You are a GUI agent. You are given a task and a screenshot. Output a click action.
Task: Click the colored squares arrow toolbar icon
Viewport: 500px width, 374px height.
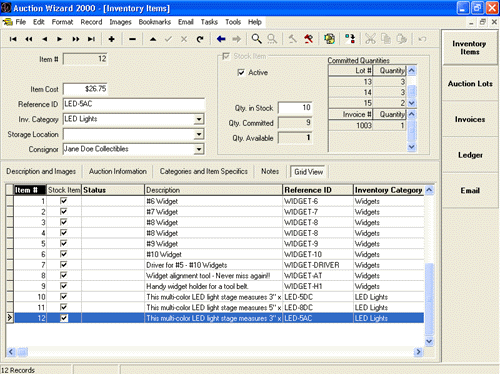[350, 39]
